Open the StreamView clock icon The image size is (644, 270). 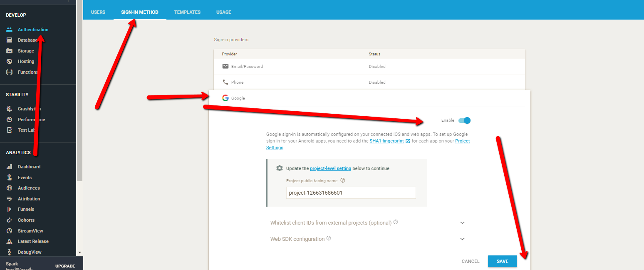[x=9, y=231]
